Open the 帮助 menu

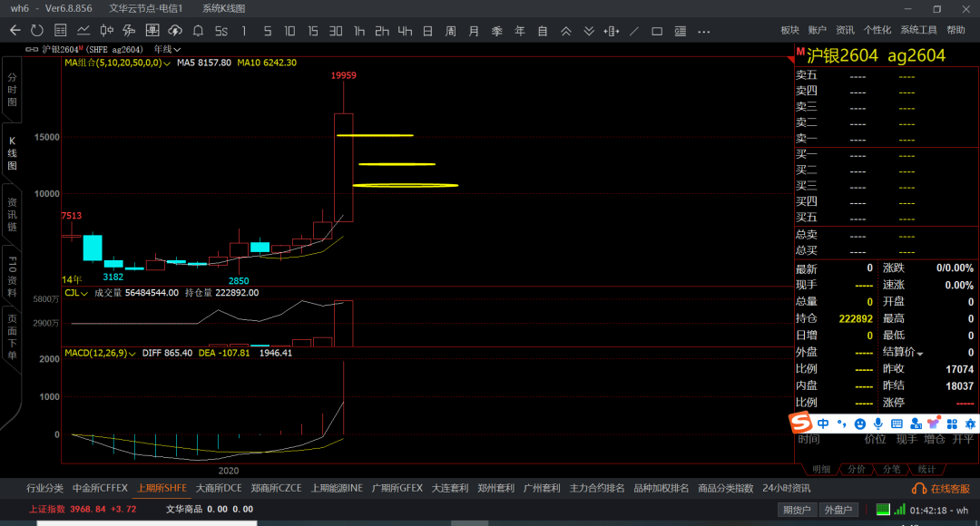click(955, 30)
